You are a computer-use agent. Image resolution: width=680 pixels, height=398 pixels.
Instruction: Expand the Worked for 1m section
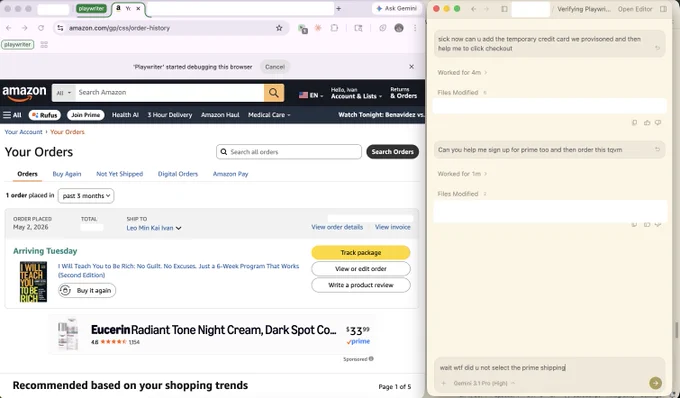[462, 174]
